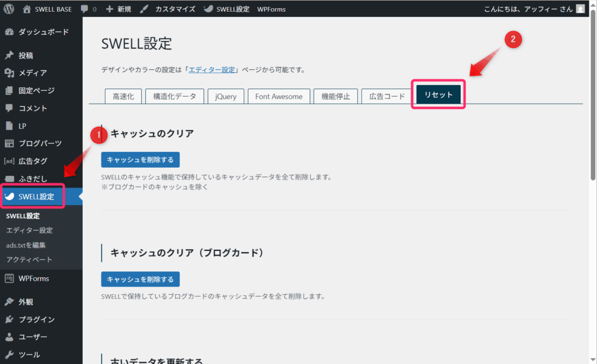Open アクティベート submenu item

point(29,260)
